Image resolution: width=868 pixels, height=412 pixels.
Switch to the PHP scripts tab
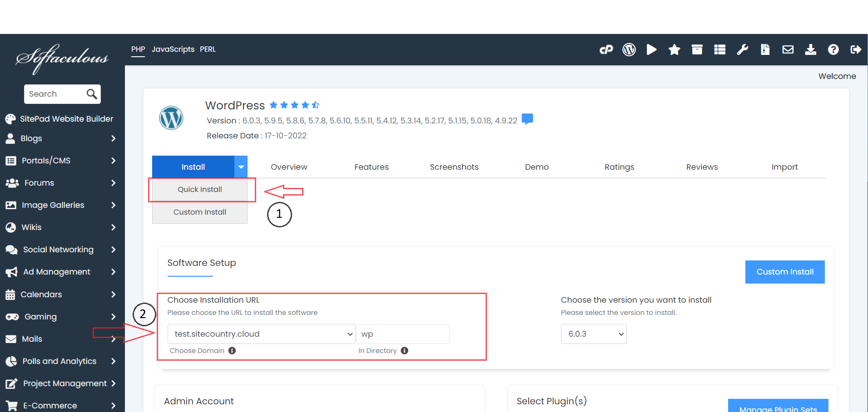click(x=138, y=49)
